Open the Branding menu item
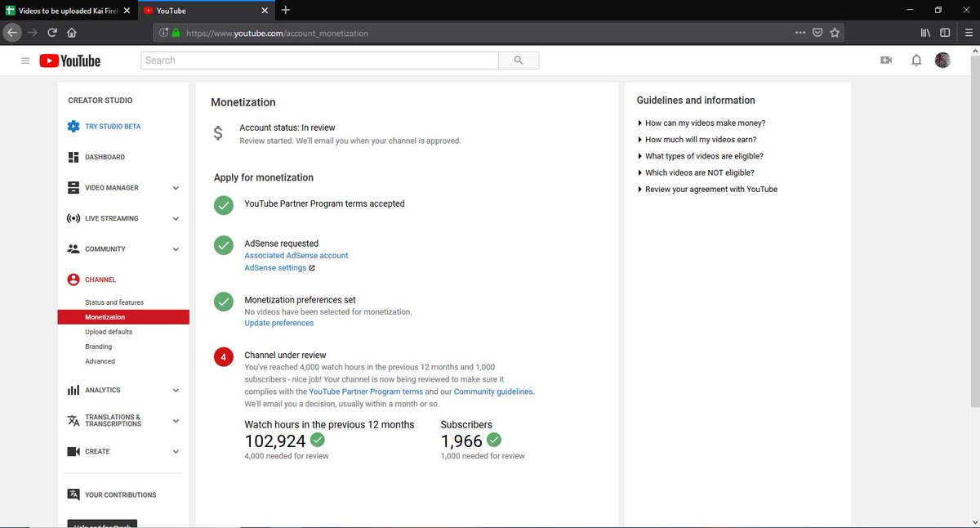Image resolution: width=980 pixels, height=528 pixels. [99, 347]
